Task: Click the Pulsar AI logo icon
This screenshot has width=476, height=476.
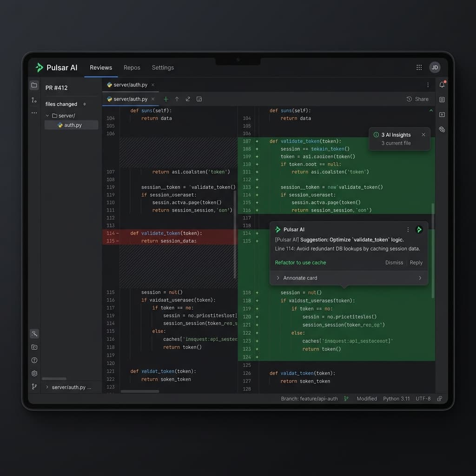Action: tap(39, 67)
